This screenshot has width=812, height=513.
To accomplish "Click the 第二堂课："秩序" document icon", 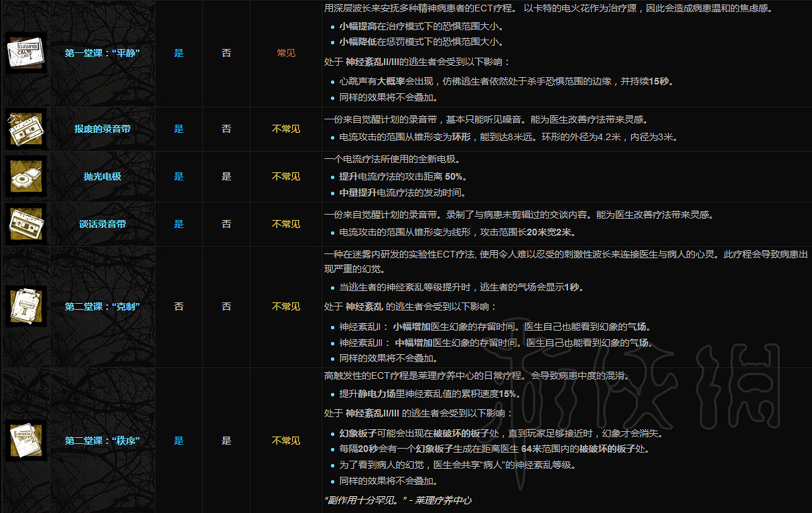I will 25,441.
